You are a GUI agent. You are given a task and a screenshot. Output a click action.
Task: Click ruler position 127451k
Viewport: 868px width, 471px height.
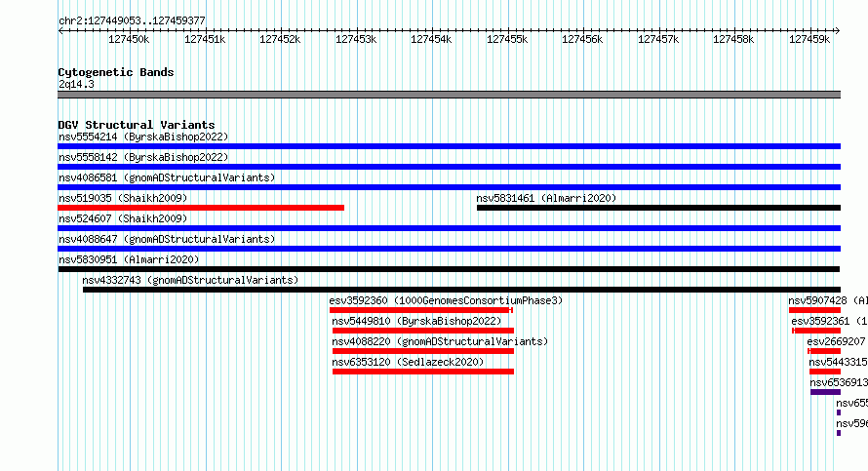point(205,39)
